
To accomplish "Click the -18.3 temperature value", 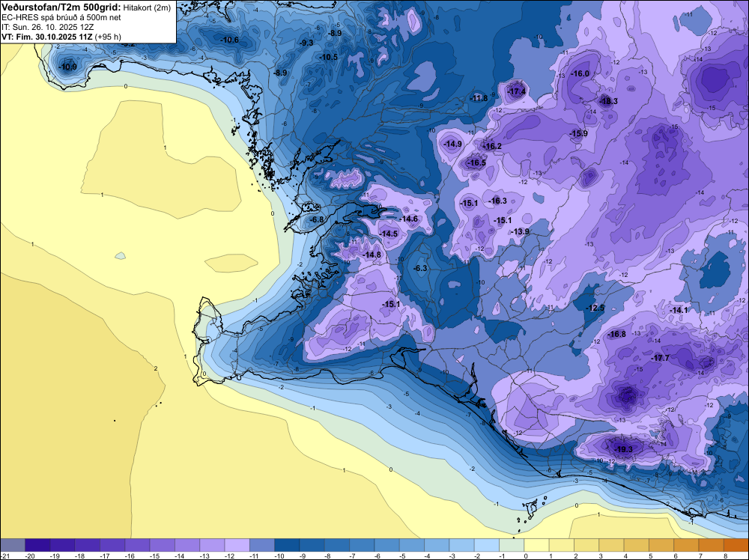I will pos(608,101).
